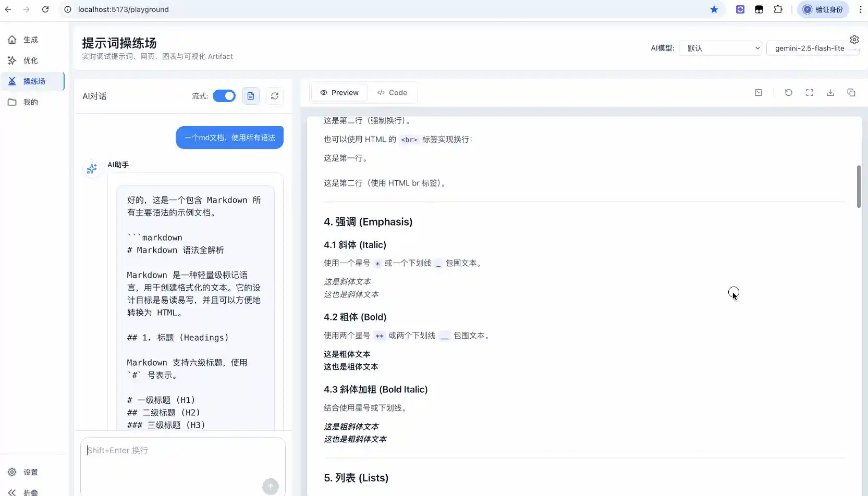This screenshot has width=868, height=496.
Task: View site information icon beside the URL
Action: click(68, 9)
